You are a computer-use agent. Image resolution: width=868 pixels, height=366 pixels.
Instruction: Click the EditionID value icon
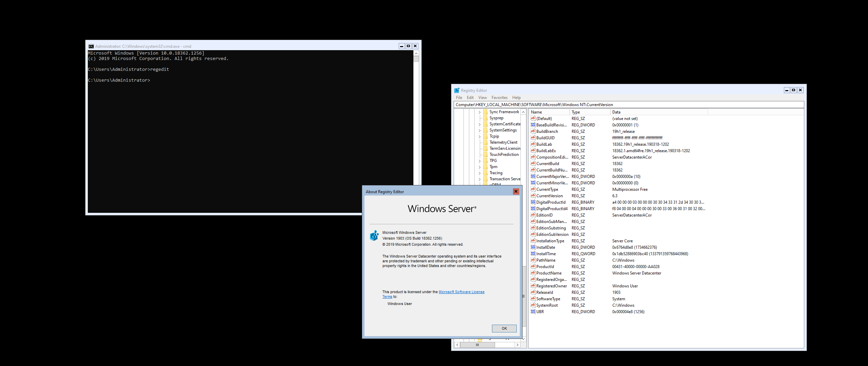533,215
